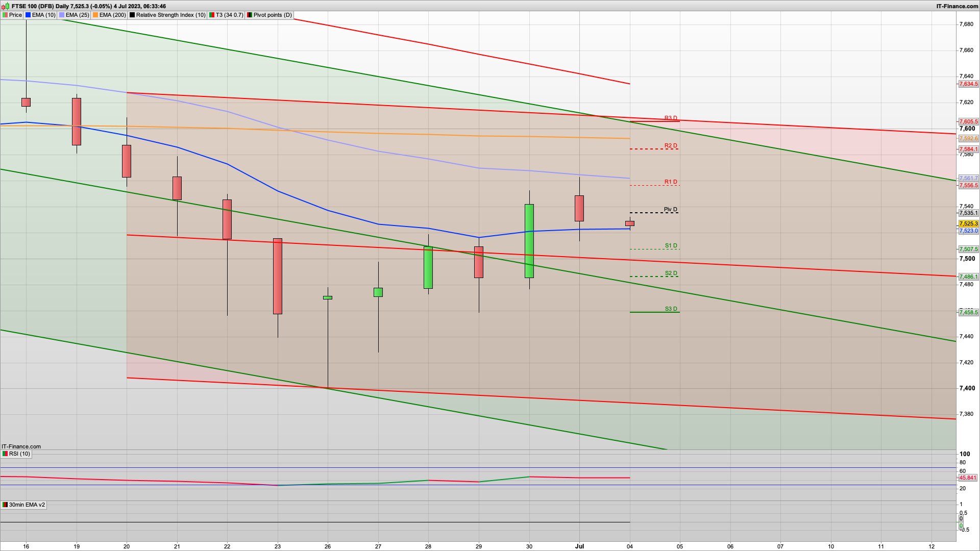Click the IT-Finance.com watermark at bottom left

point(21,446)
